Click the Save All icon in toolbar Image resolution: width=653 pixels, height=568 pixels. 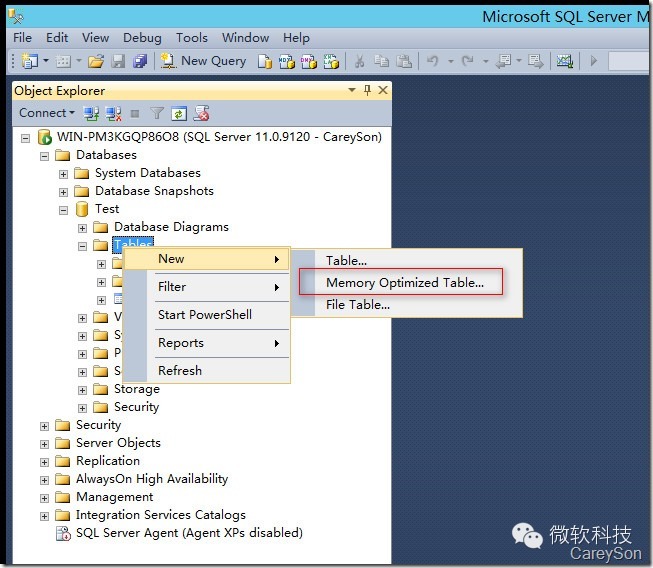(x=140, y=62)
